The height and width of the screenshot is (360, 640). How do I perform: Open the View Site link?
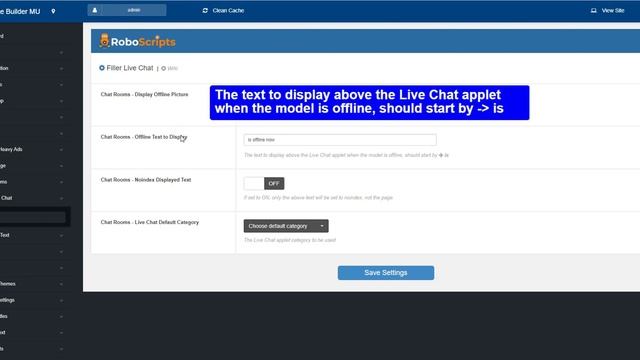click(613, 11)
